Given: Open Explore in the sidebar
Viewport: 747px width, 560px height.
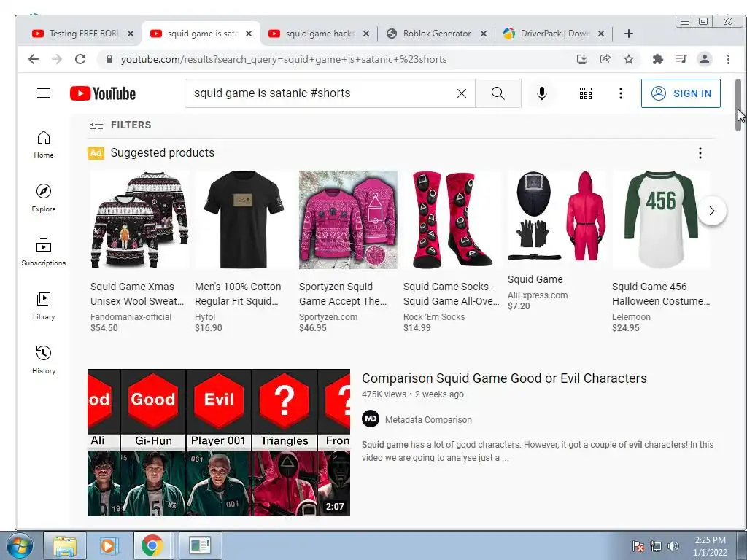Looking at the screenshot, I should point(44,198).
